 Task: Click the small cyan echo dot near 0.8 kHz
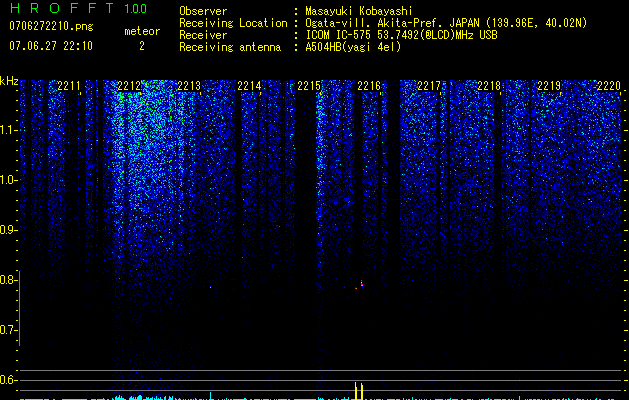[211, 287]
